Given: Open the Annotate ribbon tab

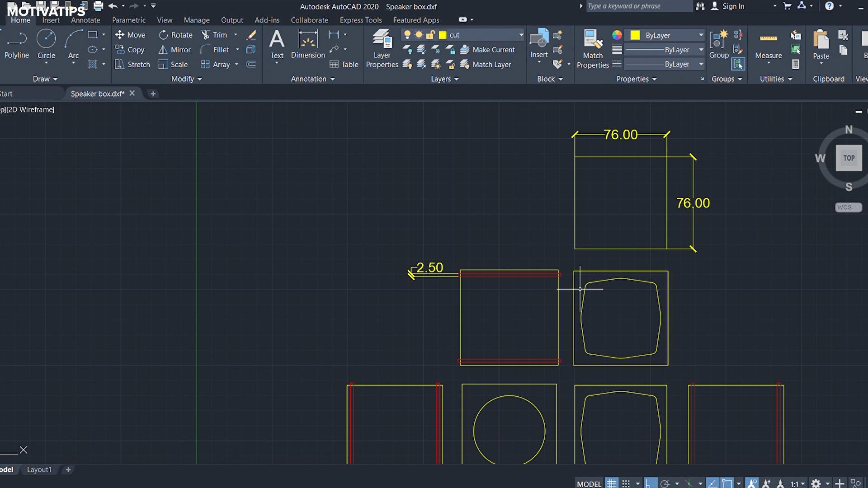Looking at the screenshot, I should point(85,20).
